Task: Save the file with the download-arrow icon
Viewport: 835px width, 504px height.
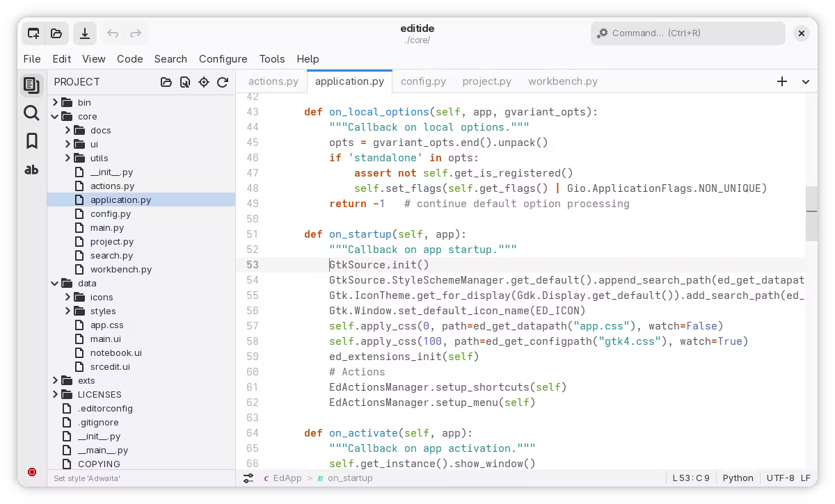Action: coord(84,33)
